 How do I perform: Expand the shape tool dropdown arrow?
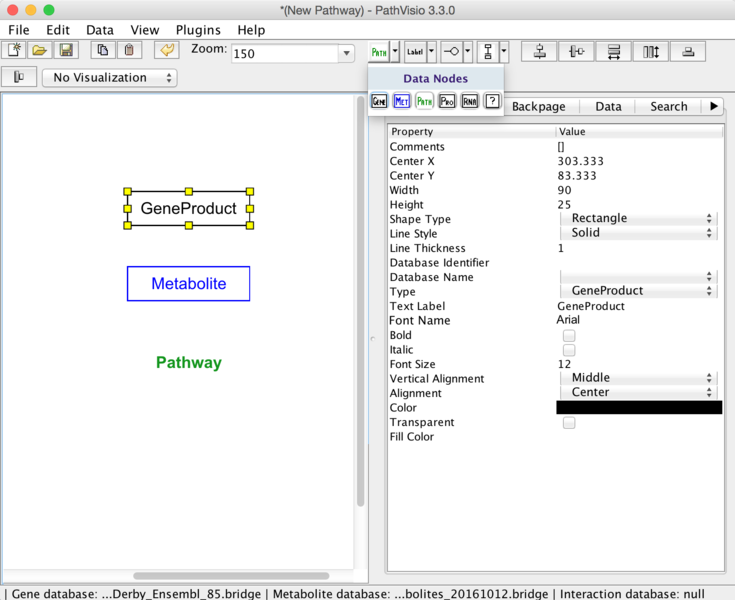pos(504,52)
